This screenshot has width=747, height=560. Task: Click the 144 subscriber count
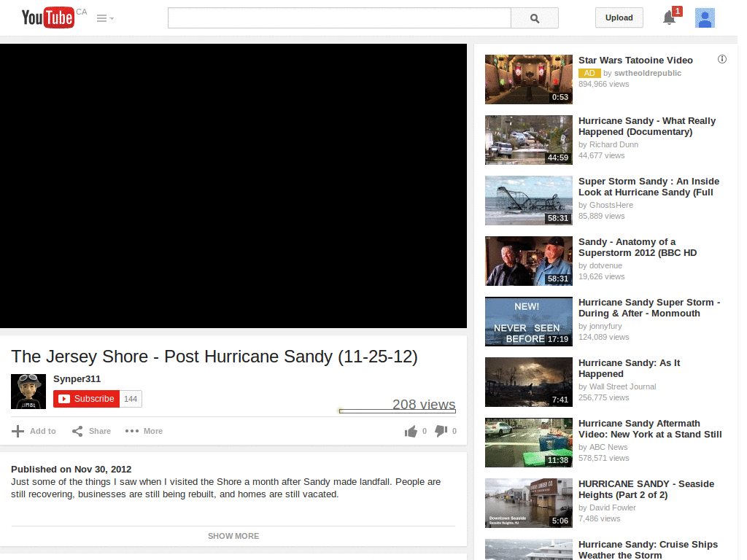coord(131,399)
